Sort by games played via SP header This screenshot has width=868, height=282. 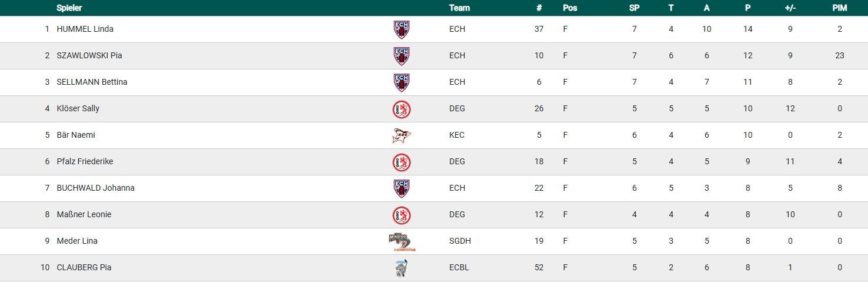(634, 8)
